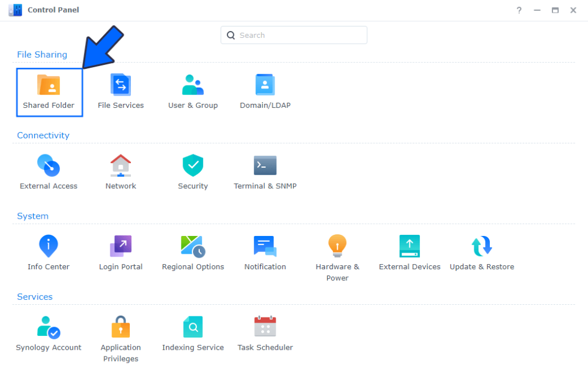Open the Network settings icon

pos(121,166)
